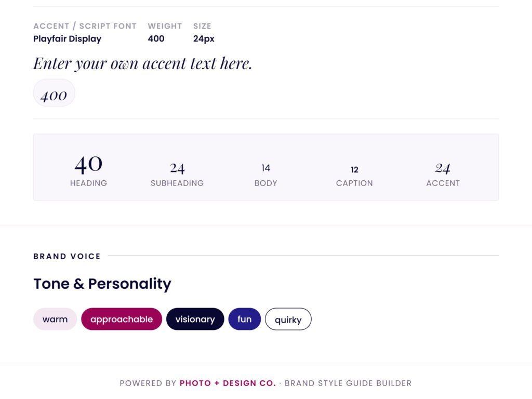Deselect the visionary personality tag
This screenshot has width=532, height=399.
195,319
